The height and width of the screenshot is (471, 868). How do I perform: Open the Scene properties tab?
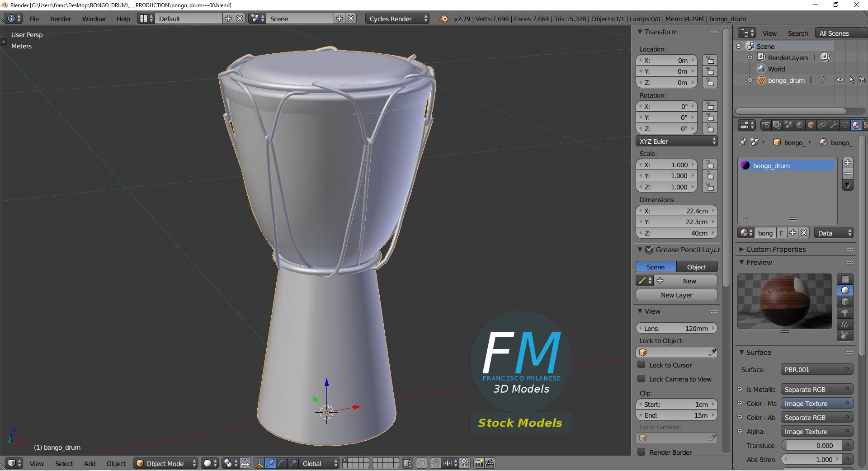(x=788, y=125)
